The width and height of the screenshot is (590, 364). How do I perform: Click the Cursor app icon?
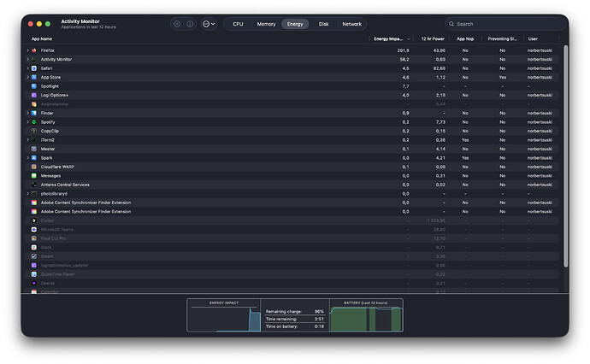34,220
